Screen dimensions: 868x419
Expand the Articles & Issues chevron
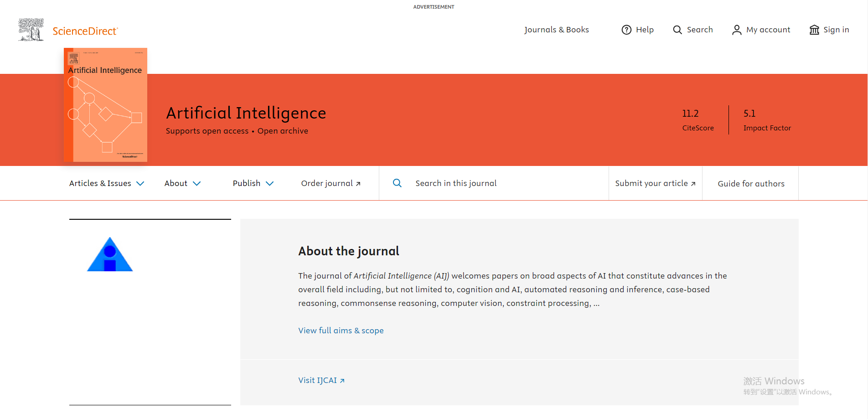pyautogui.click(x=140, y=183)
